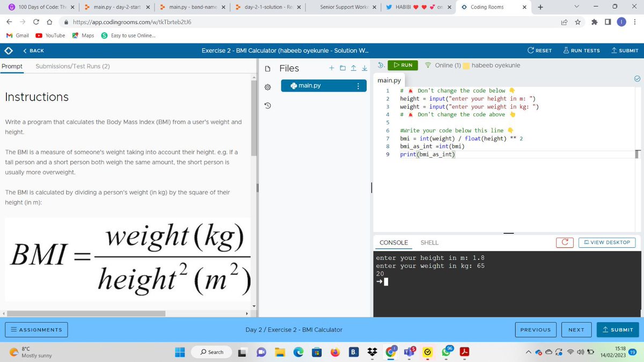Open Firefox from the taskbar
This screenshot has height=362, width=644.
335,352
